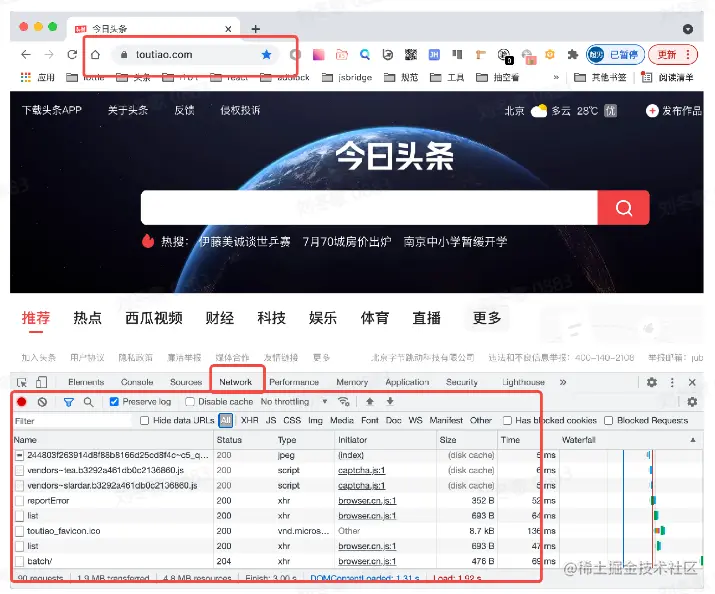
Task: Check Has blocked cookies
Action: (x=507, y=420)
